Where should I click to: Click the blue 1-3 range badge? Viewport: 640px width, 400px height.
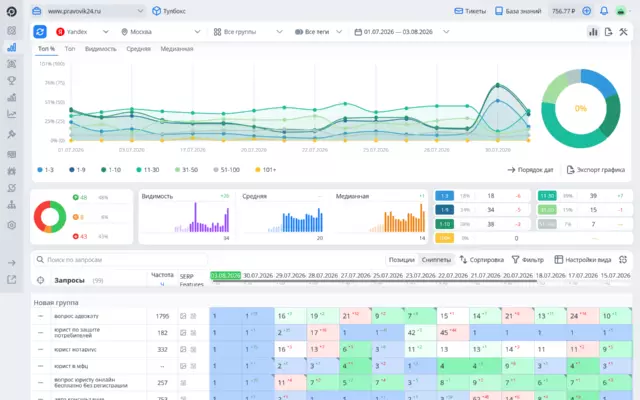pos(444,196)
